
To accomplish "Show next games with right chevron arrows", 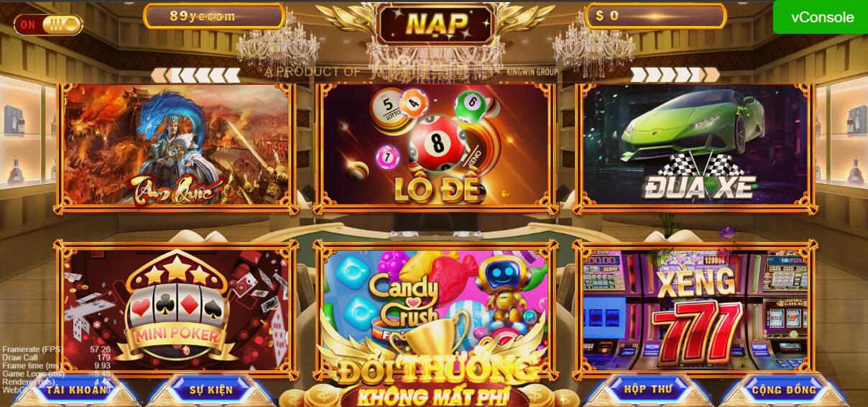I will pyautogui.click(x=675, y=75).
